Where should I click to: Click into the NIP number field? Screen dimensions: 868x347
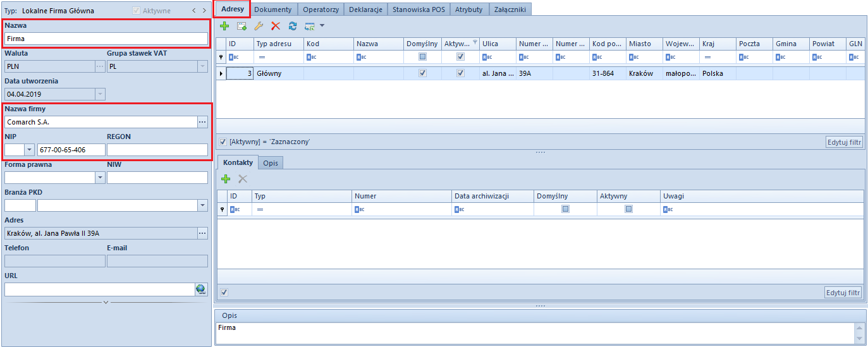pyautogui.click(x=71, y=150)
